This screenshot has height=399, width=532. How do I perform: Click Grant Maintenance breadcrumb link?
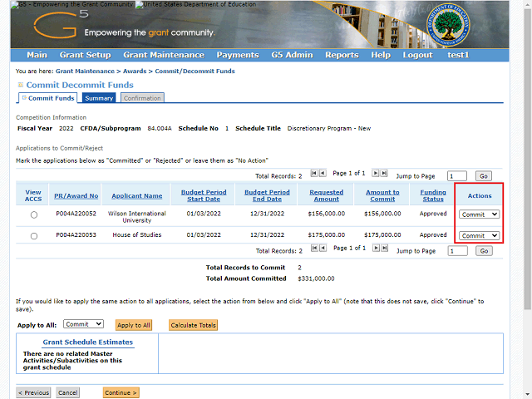[85, 71]
